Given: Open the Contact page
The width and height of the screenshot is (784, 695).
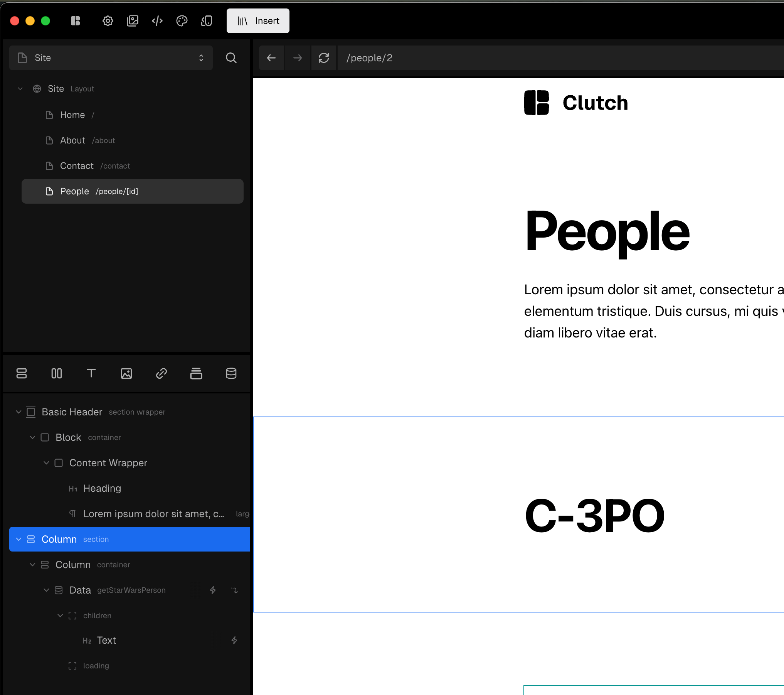Looking at the screenshot, I should pos(133,166).
